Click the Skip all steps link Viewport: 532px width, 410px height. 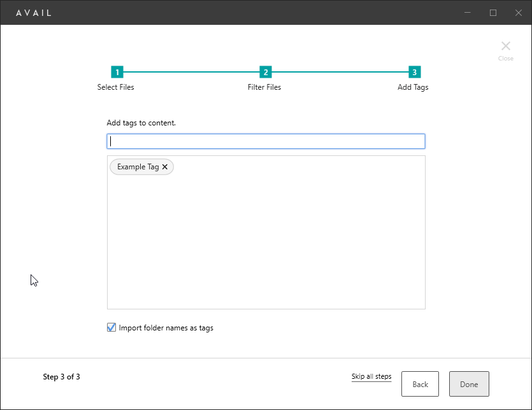371,377
